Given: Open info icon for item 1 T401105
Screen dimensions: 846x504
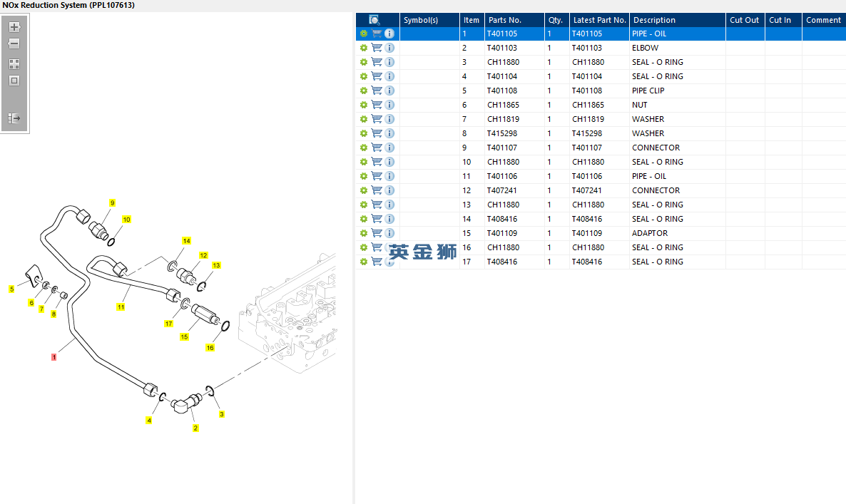Looking at the screenshot, I should pyautogui.click(x=389, y=34).
